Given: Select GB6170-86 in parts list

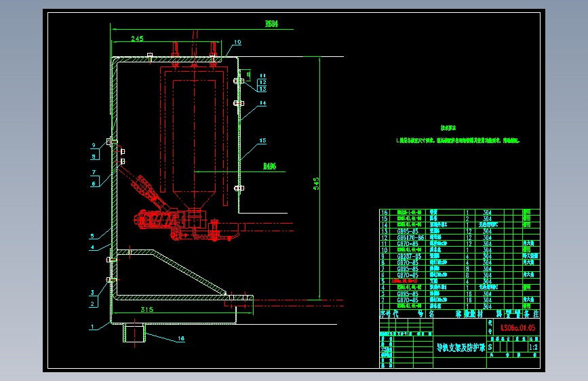Looking at the screenshot, I should pos(410,238).
